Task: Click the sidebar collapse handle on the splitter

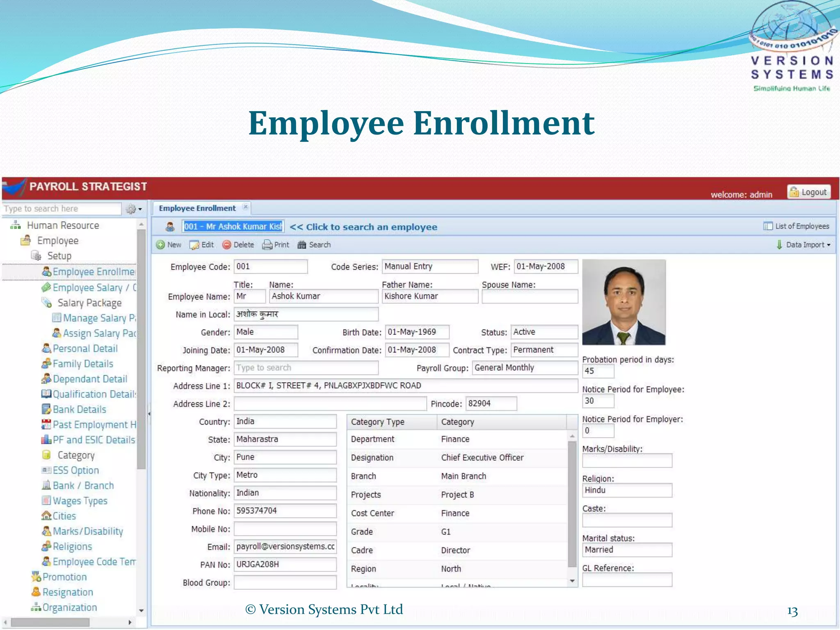Action: (x=149, y=414)
